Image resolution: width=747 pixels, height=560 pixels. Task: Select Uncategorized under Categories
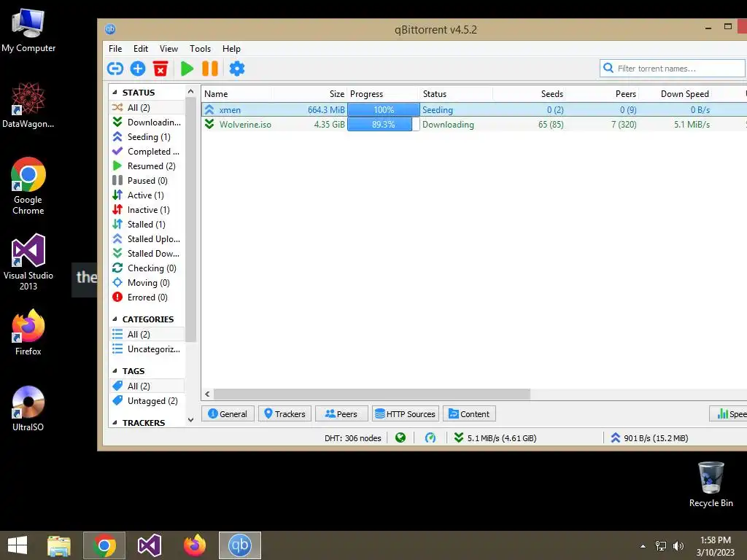(x=147, y=349)
